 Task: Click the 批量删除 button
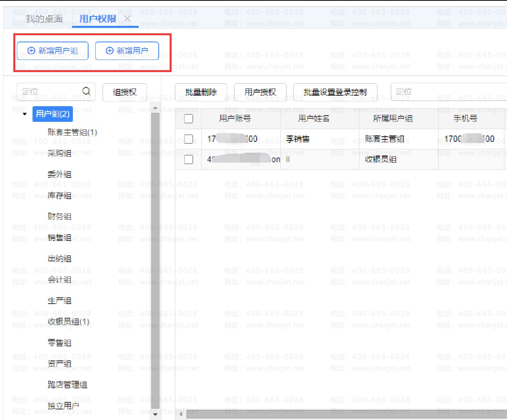201,92
